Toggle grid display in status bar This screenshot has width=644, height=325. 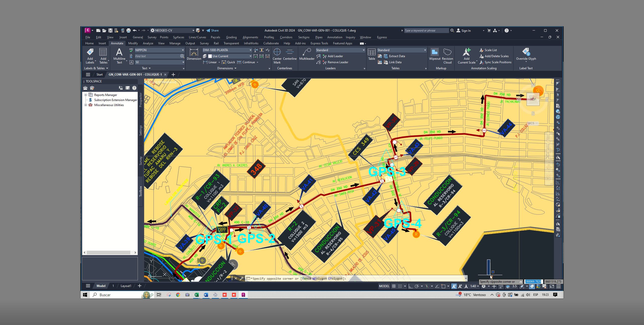click(x=394, y=286)
